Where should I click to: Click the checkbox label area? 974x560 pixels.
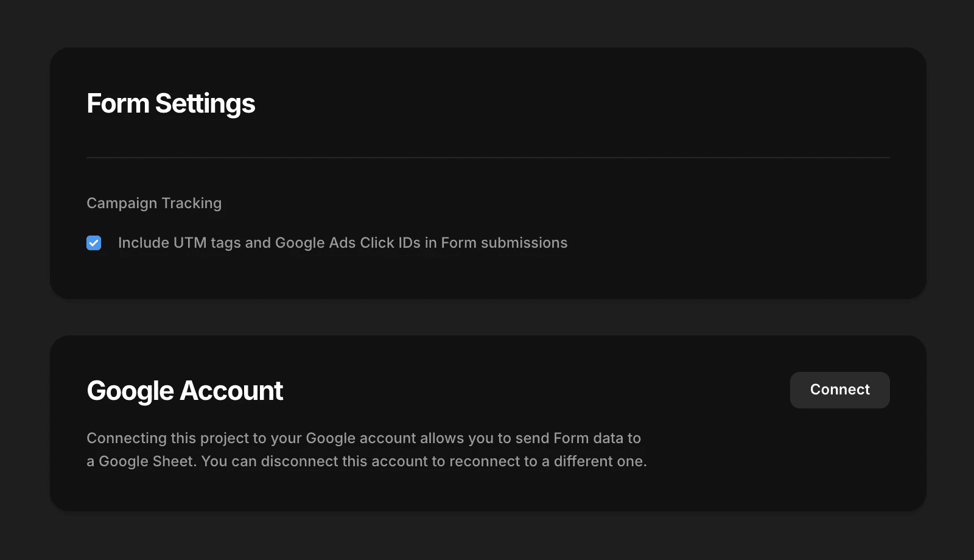342,243
